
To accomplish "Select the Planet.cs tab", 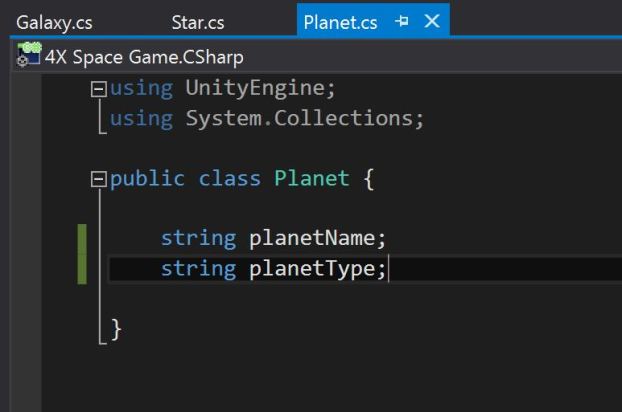I will pos(340,22).
